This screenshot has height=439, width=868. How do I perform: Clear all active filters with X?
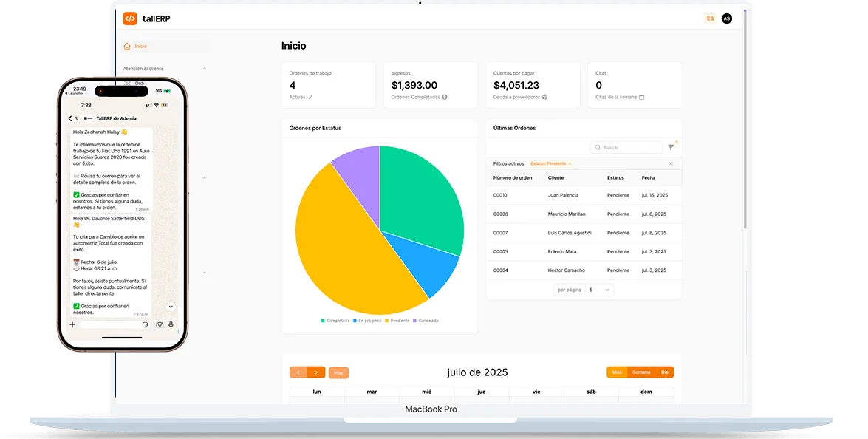click(671, 164)
